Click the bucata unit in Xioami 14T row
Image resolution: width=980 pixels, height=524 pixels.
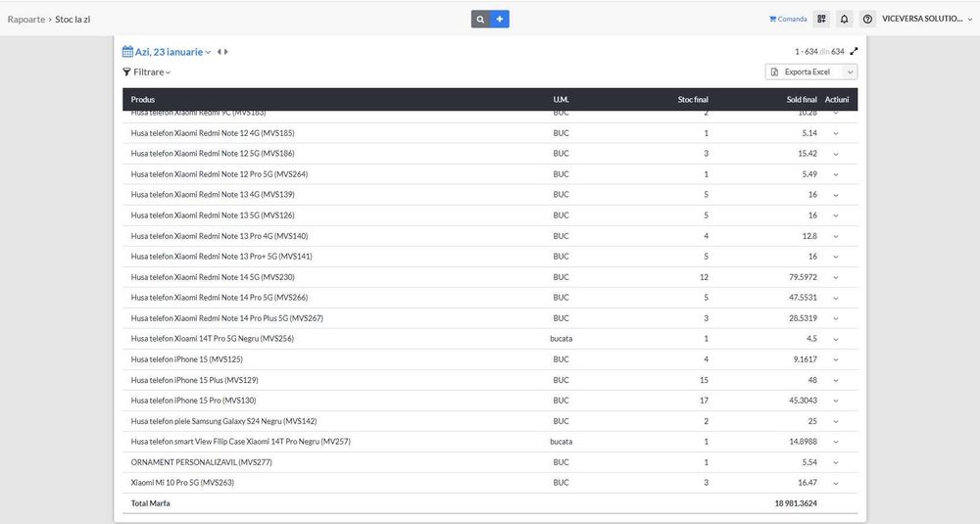[561, 339]
